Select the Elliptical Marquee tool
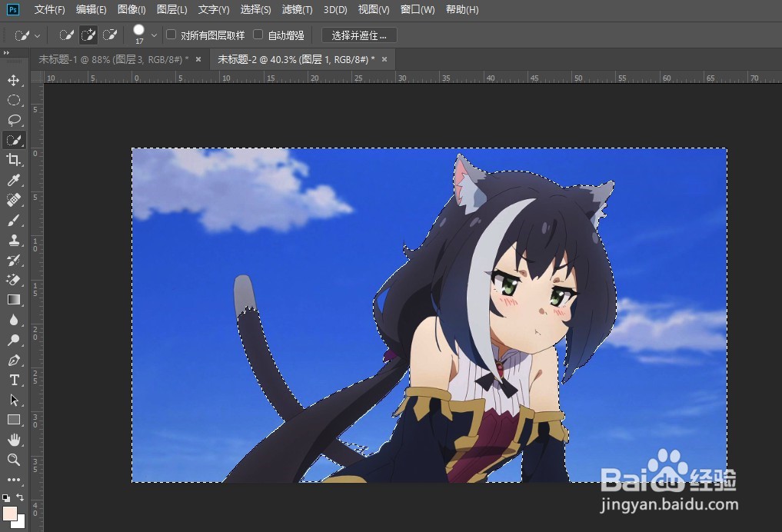The width and height of the screenshot is (782, 532). (14, 100)
